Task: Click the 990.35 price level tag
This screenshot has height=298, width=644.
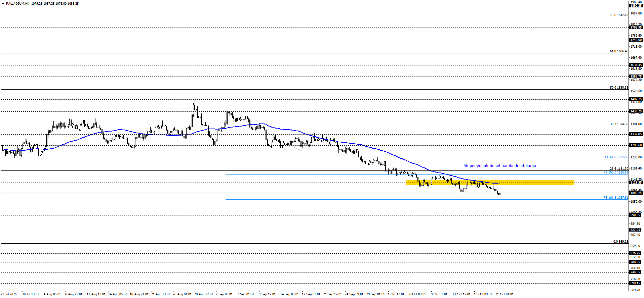Action: coord(636,215)
